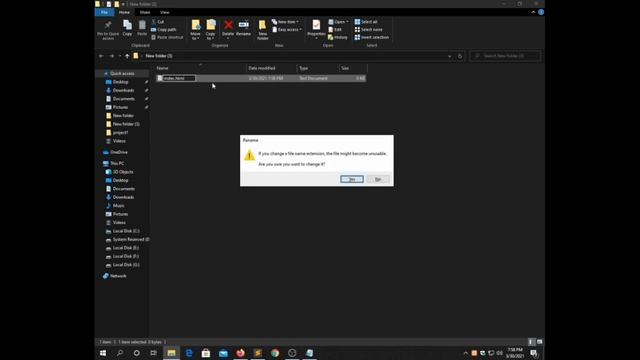This screenshot has width=640, height=360.
Task: Select Quick access in navigation pane
Action: (122, 73)
